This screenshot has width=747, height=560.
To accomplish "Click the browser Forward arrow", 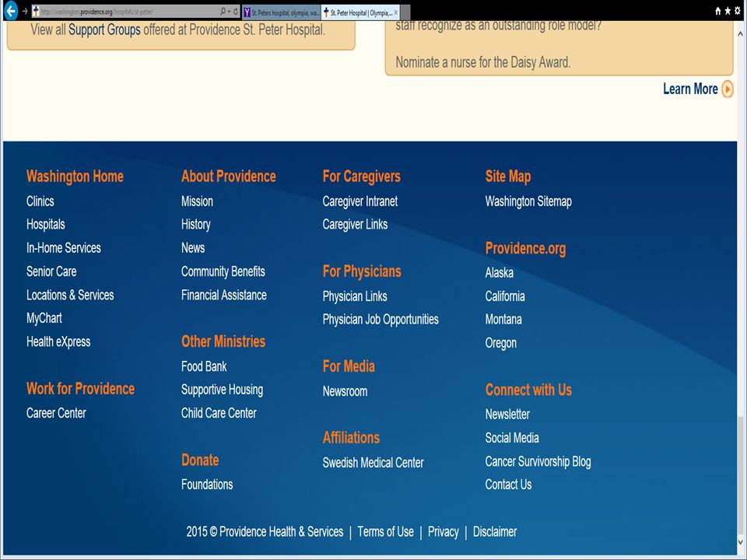I will click(25, 11).
